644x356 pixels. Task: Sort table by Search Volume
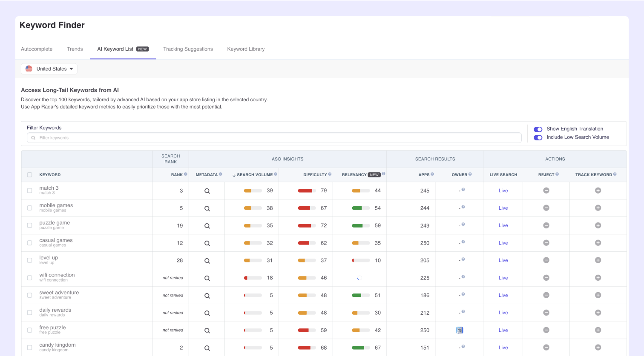click(254, 174)
